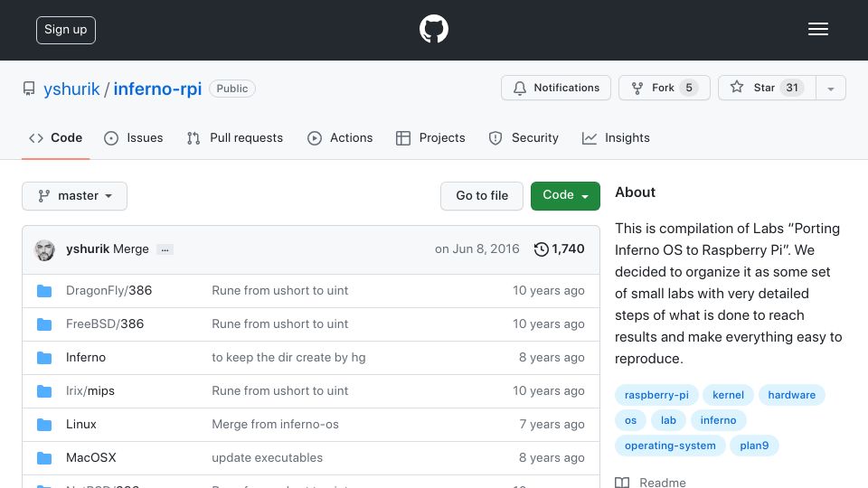Viewport: 868px width, 488px height.
Task: Click the lab topic tag
Action: pos(668,420)
